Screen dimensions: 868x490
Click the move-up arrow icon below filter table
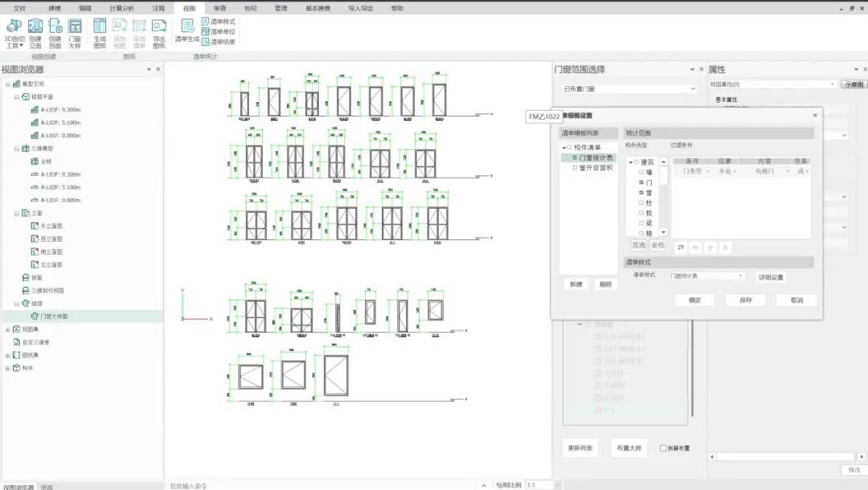710,247
